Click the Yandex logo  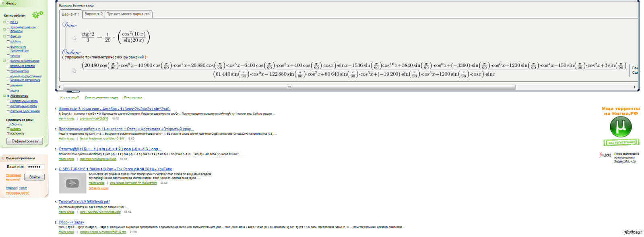(605, 155)
